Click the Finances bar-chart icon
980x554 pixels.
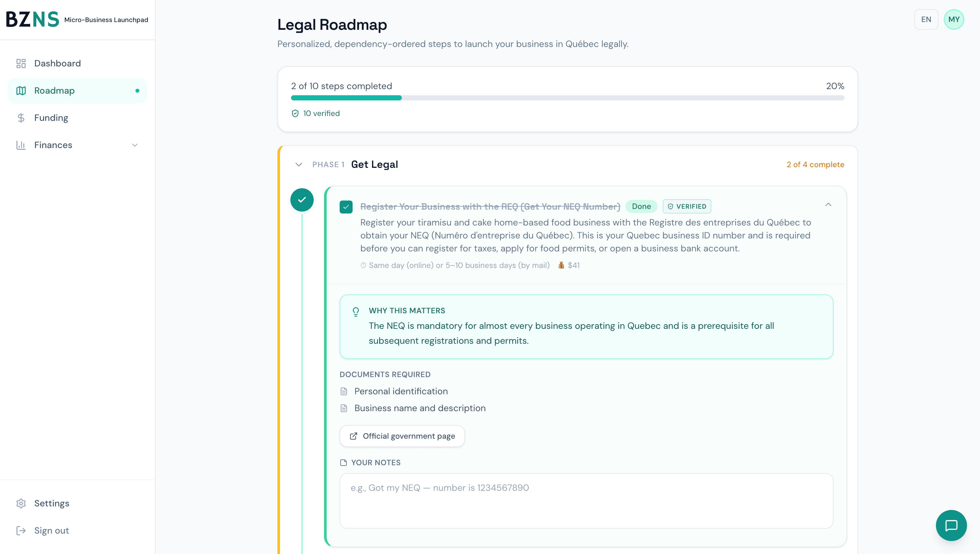[x=21, y=145]
